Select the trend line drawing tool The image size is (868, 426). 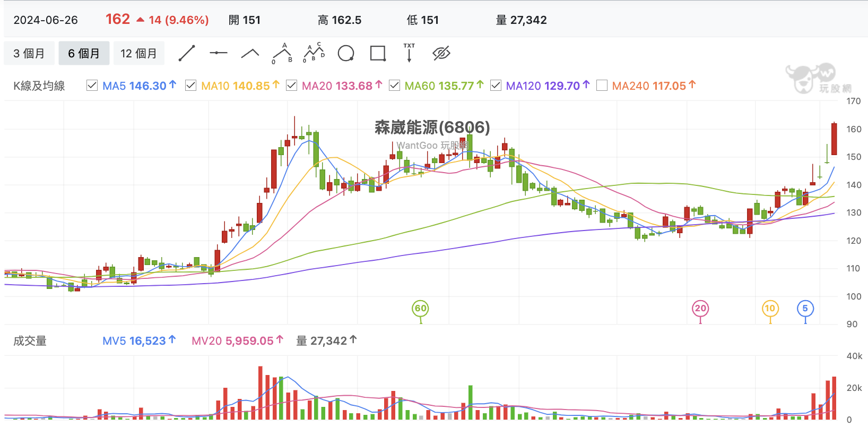tap(187, 53)
